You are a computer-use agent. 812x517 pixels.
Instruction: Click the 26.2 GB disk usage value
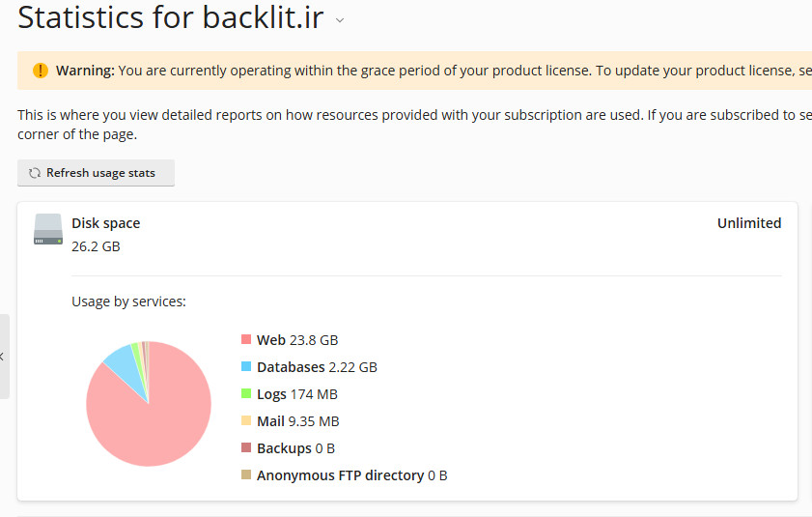coord(96,246)
